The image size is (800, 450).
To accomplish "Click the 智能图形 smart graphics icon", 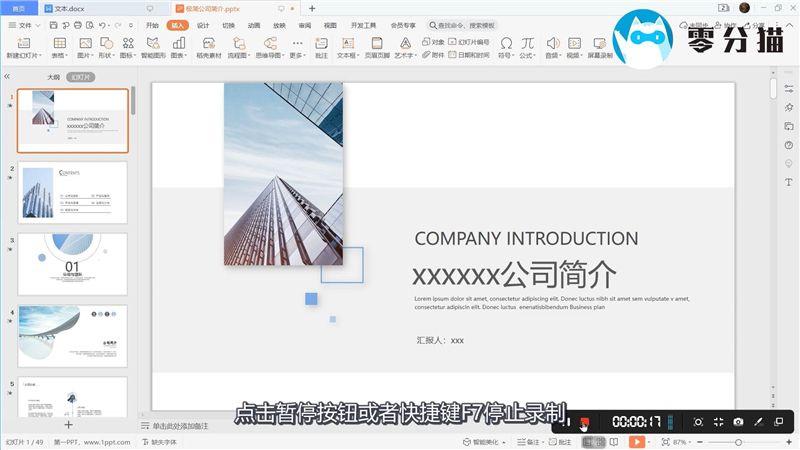I will tap(154, 44).
